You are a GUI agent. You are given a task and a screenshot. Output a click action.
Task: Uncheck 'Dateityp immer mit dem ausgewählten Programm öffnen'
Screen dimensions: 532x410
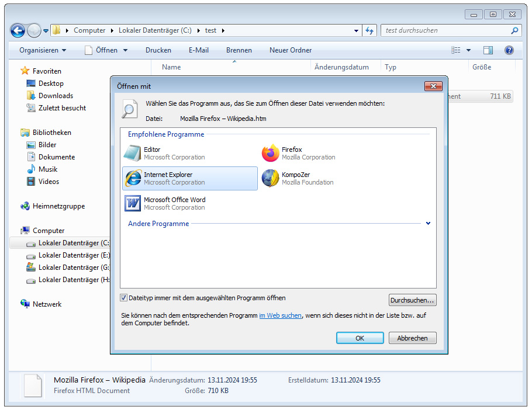124,298
